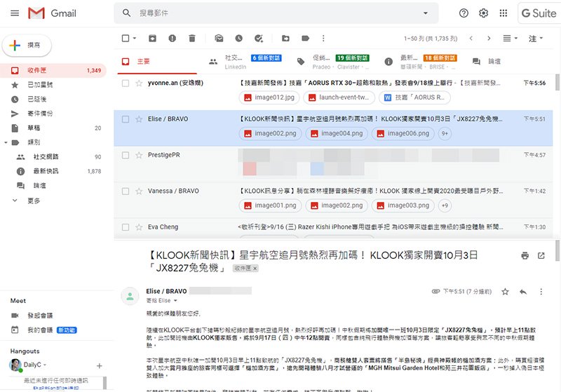Open Gmail settings gear

(483, 13)
